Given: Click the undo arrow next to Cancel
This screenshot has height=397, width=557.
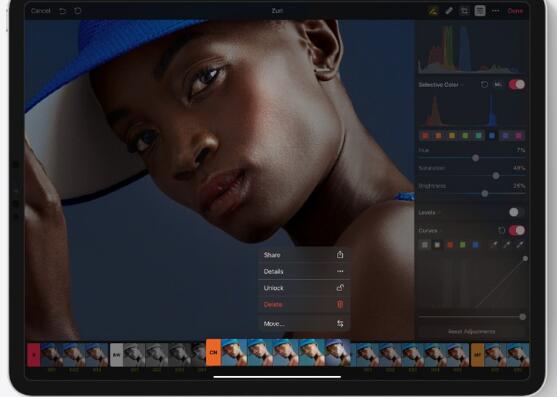Looking at the screenshot, I should pyautogui.click(x=63, y=11).
